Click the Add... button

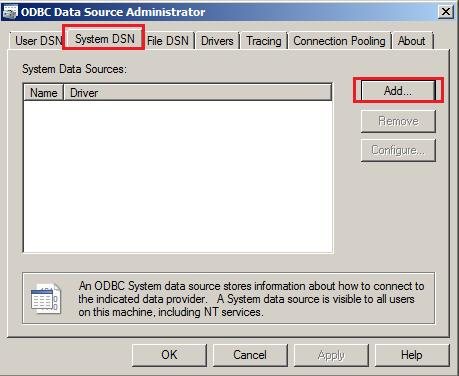398,90
